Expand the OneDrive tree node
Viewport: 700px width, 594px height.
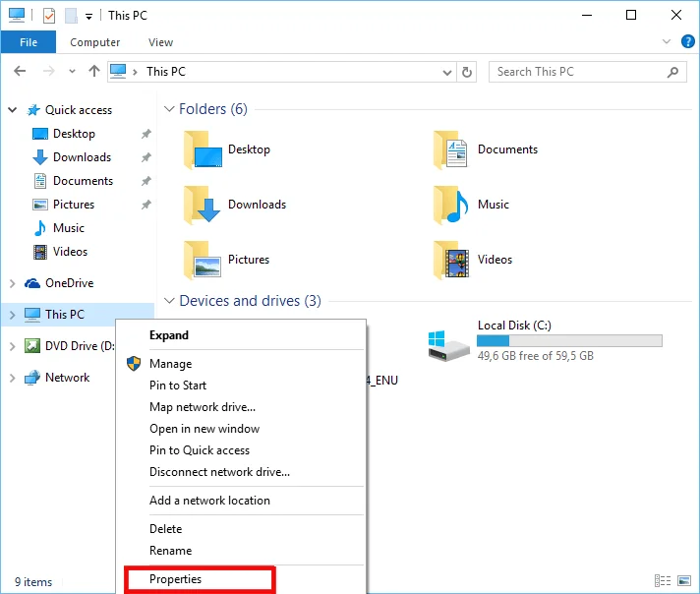pyautogui.click(x=13, y=283)
